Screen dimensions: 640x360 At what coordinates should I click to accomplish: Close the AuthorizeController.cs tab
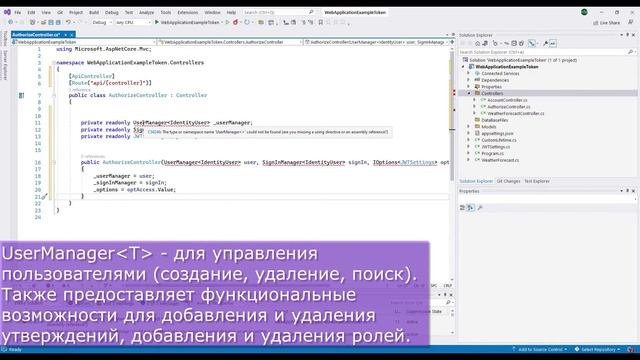(x=72, y=35)
